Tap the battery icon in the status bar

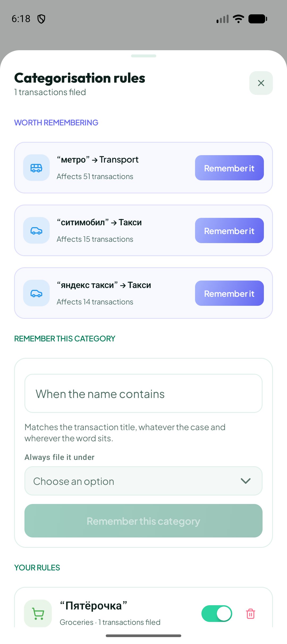click(x=258, y=19)
